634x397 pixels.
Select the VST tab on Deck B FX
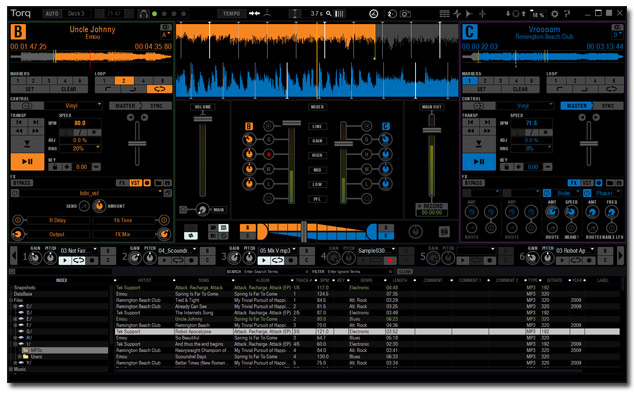click(x=135, y=183)
